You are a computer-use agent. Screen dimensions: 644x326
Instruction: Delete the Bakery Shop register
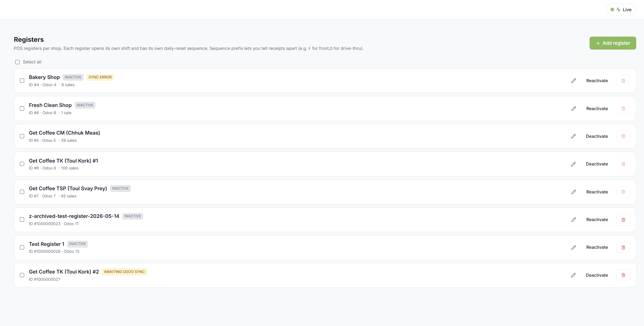pyautogui.click(x=623, y=81)
